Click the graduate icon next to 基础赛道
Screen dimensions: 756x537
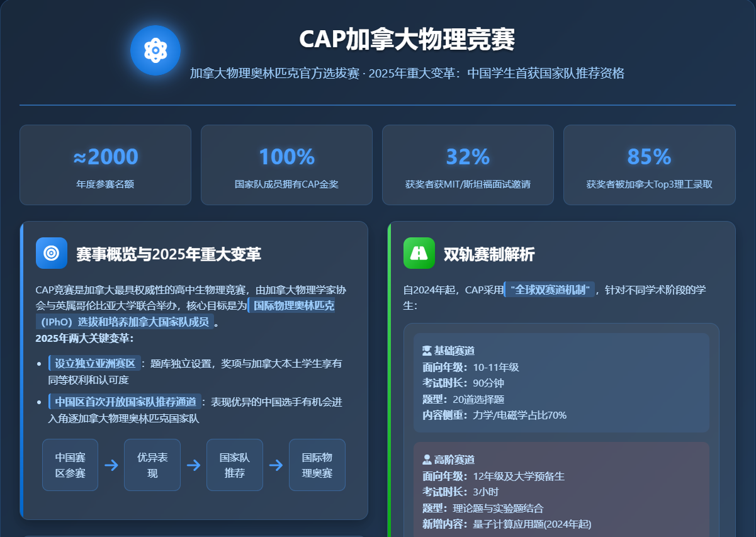pos(427,350)
